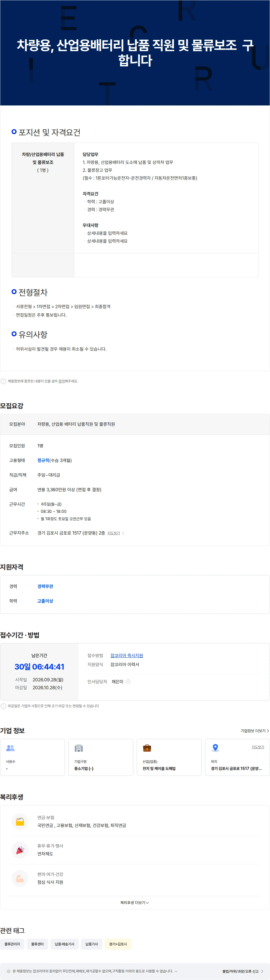Viewport: 270px width, 980px height.
Task: Click the 연차제도 benefit text
Action: (x=45, y=854)
